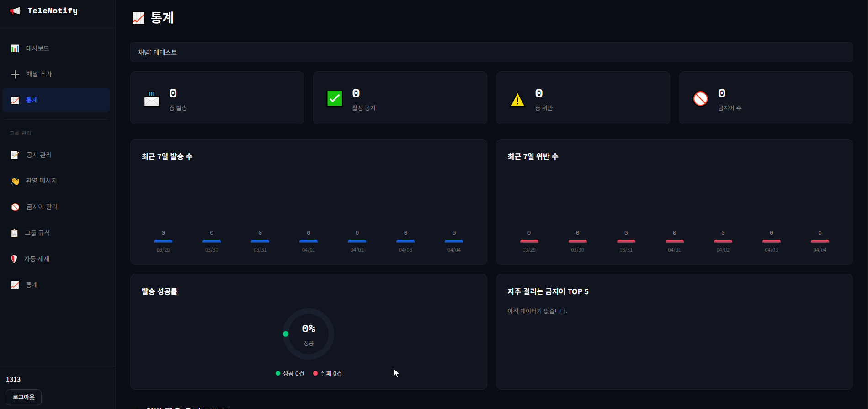The height and width of the screenshot is (409, 868).
Task: Click the 04/04 blue bar in 발송 chart
Action: pos(454,241)
